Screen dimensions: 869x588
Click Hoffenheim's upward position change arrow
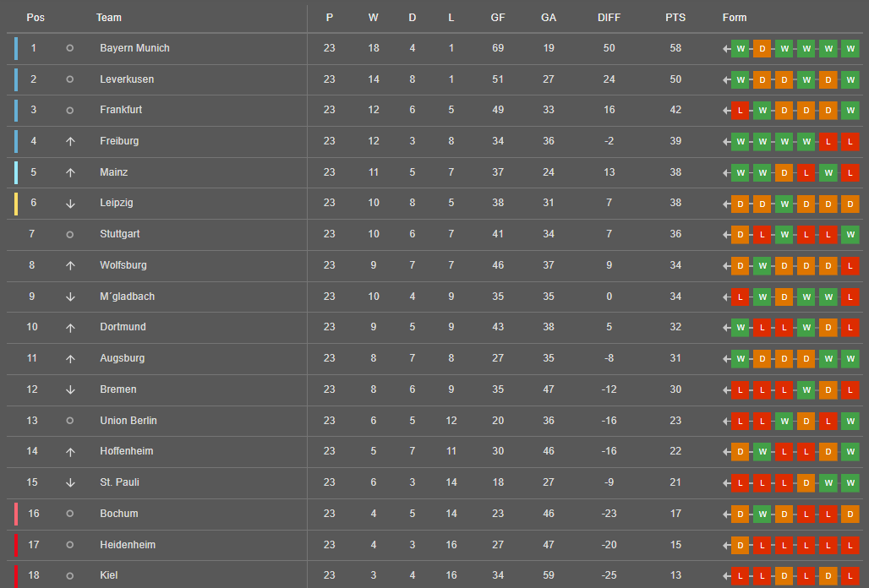pyautogui.click(x=70, y=452)
